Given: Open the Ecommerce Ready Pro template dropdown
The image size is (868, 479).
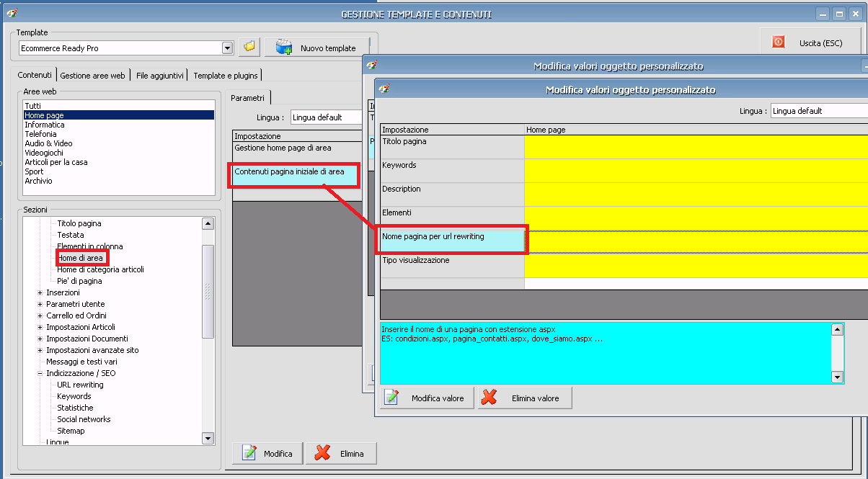Looking at the screenshot, I should coord(228,48).
